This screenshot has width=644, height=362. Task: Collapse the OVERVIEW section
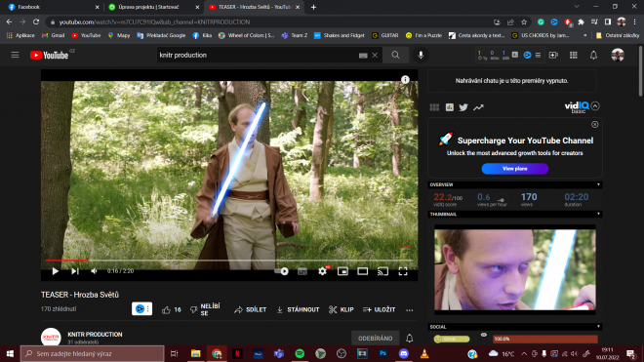coord(598,185)
